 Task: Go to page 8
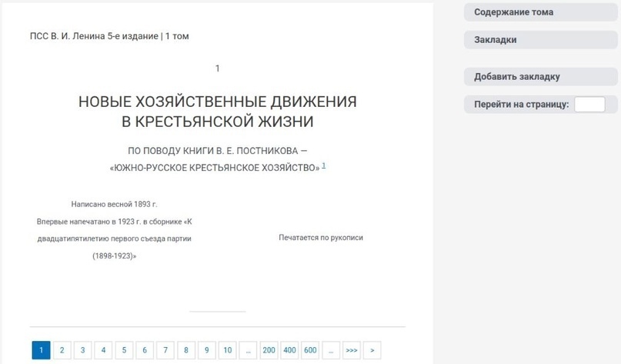[x=186, y=350]
